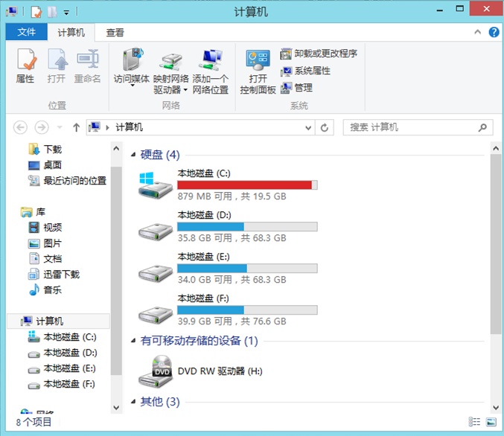504x436 pixels.
Task: Click the D: drive usage bar
Action: (247, 227)
